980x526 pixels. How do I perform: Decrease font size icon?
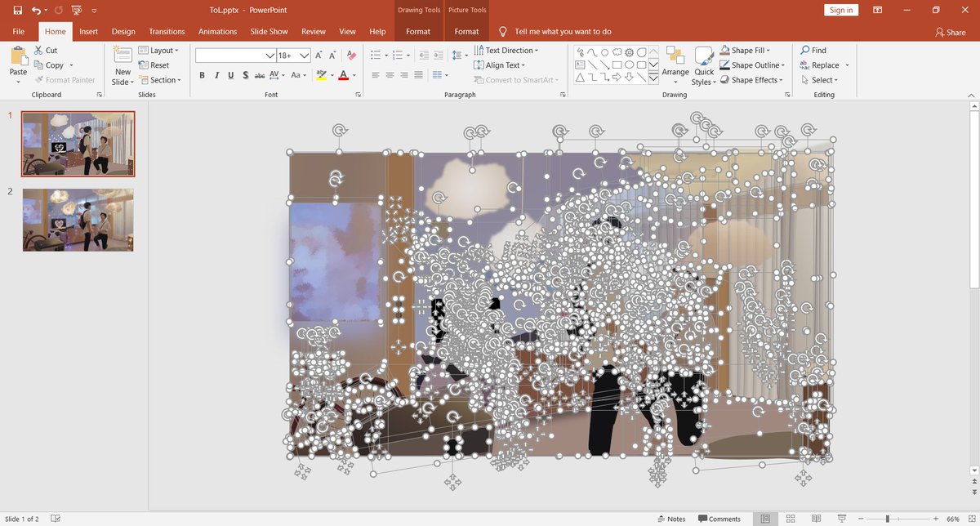tap(333, 56)
